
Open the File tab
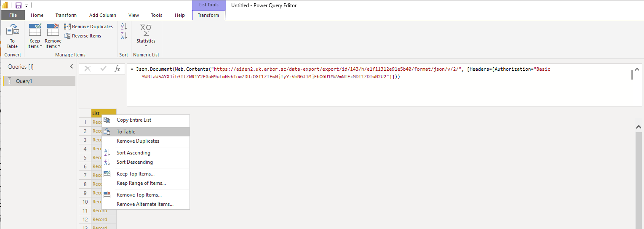13,15
